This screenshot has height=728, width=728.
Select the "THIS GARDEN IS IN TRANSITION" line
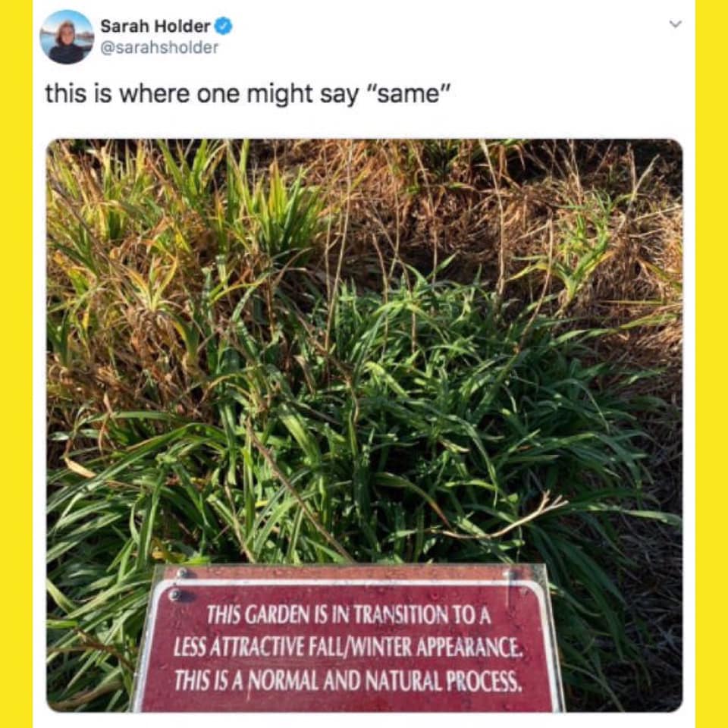(349, 615)
